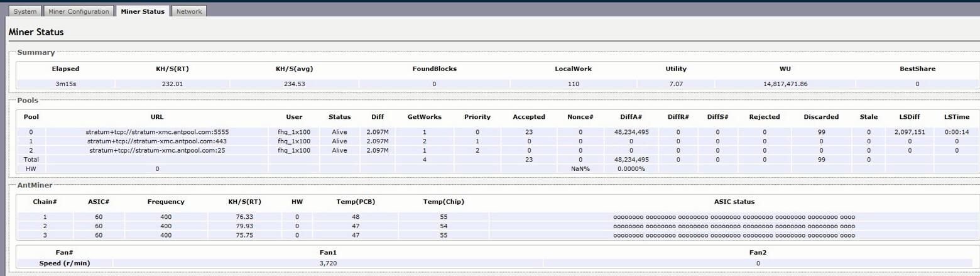The height and width of the screenshot is (276, 980).
Task: Click the Fan1 speed value 3,720
Action: 328,263
